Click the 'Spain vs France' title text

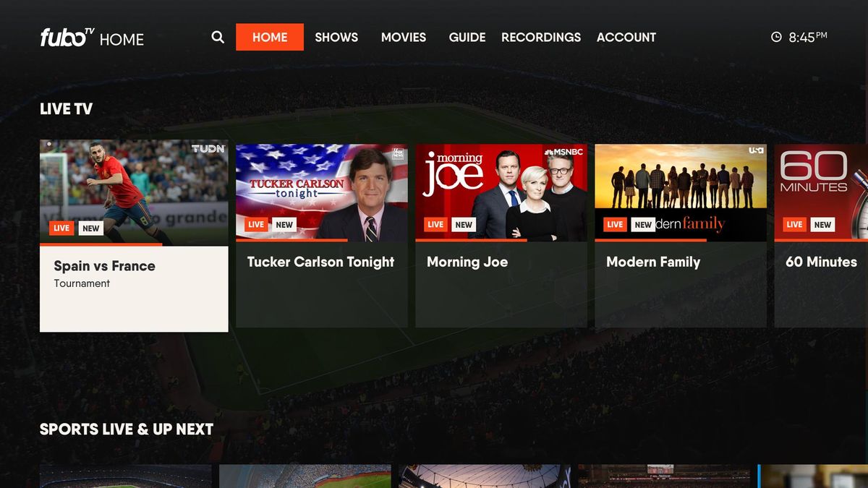(x=104, y=266)
